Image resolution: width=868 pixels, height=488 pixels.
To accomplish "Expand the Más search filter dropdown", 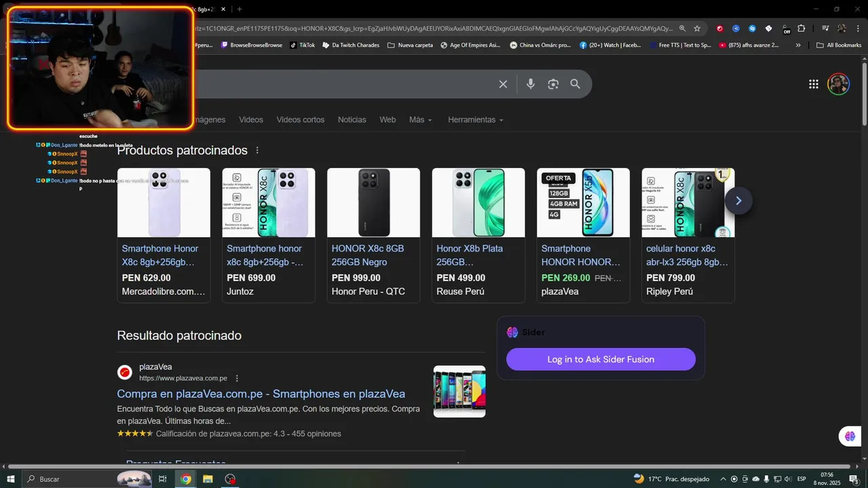I will [420, 119].
